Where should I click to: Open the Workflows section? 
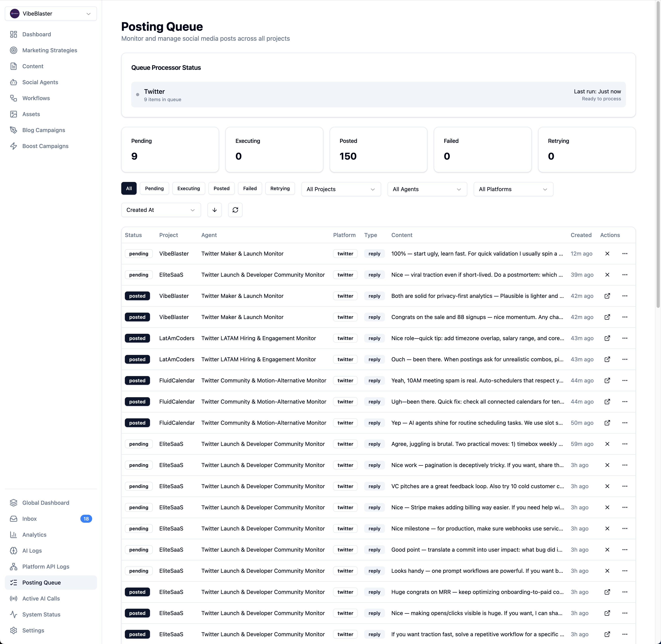coord(36,98)
